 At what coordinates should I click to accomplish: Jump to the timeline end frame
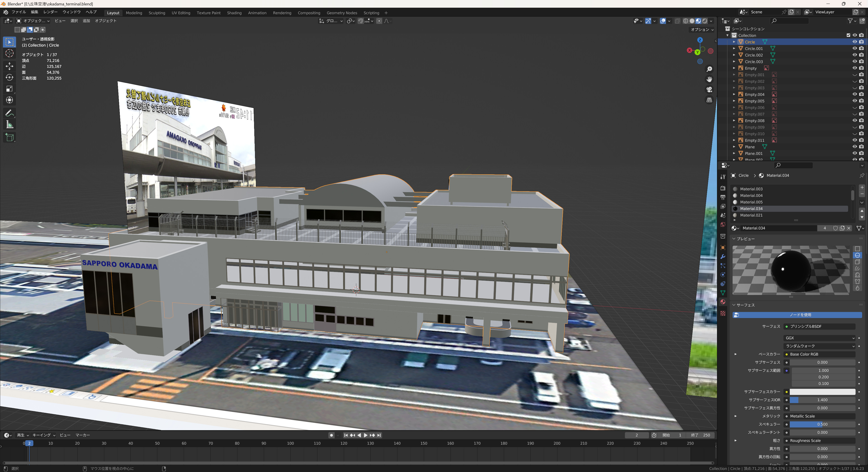coord(379,435)
